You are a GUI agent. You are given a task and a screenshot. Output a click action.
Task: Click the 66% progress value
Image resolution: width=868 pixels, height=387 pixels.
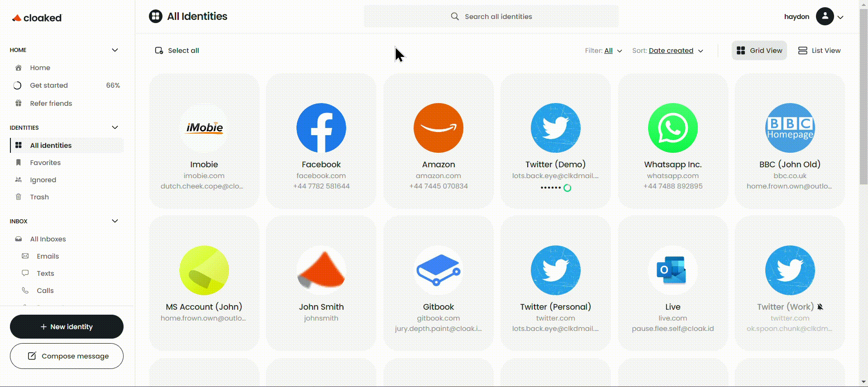(113, 85)
